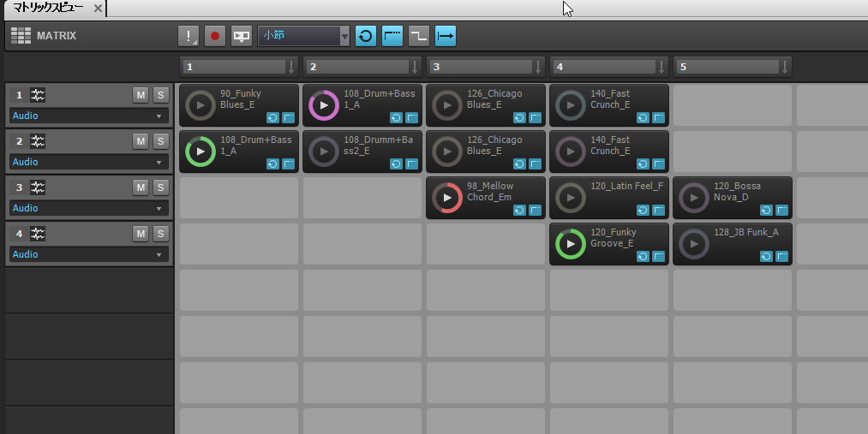868x434 pixels.
Task: Click row 4 audio waveform icon
Action: (x=38, y=234)
